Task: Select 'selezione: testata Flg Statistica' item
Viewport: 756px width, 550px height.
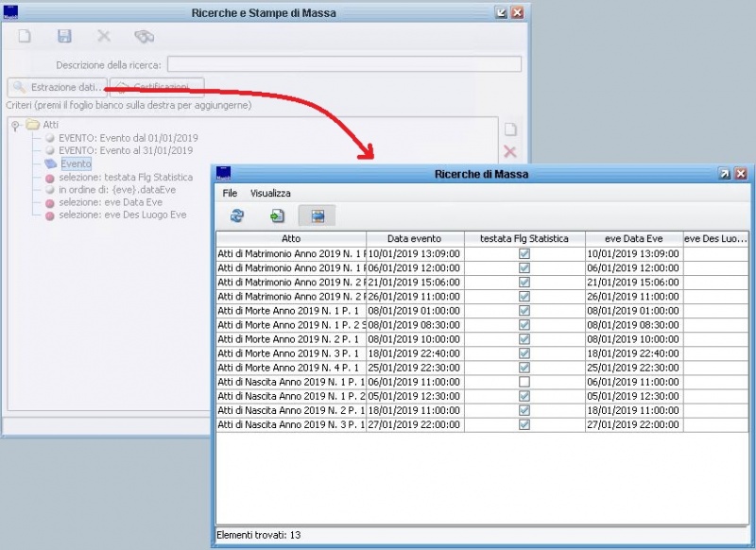Action: click(x=126, y=178)
